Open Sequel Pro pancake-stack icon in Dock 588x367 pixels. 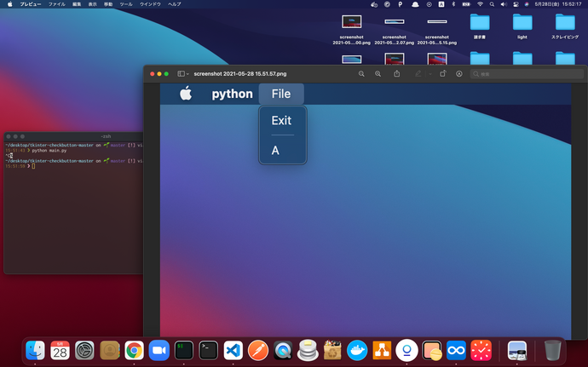pyautogui.click(x=308, y=351)
